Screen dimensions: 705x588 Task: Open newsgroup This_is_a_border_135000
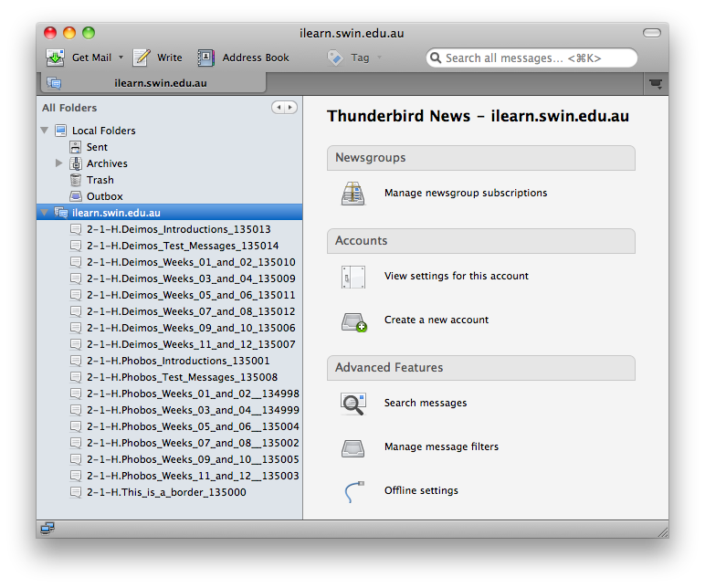click(x=166, y=492)
